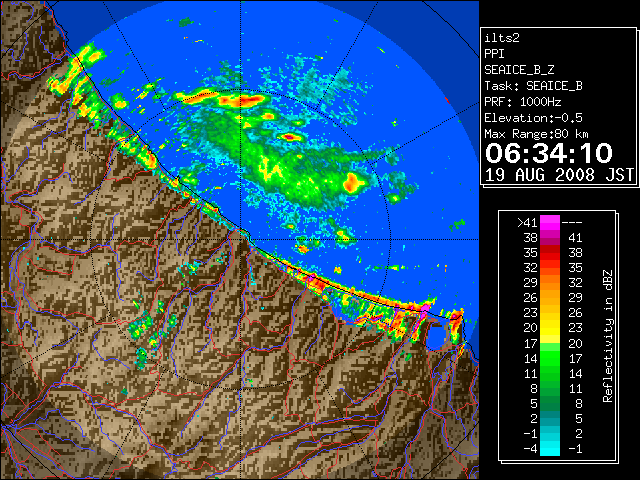The image size is (640, 480).
Task: Pick the bright green swatch for 14 to 17 dBZ
Action: coord(550,358)
